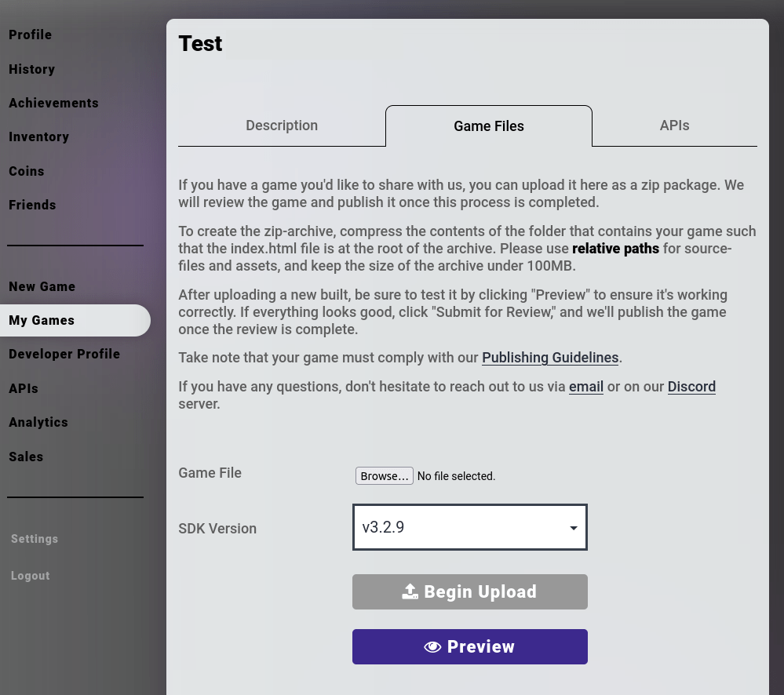Click the email contact link
Image resolution: width=784 pixels, height=695 pixels.
point(585,387)
